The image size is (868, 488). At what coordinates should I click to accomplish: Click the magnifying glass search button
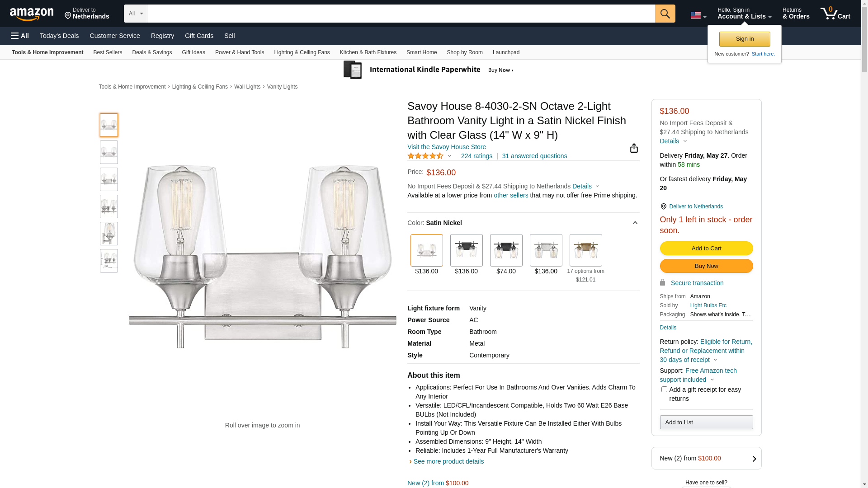click(665, 14)
